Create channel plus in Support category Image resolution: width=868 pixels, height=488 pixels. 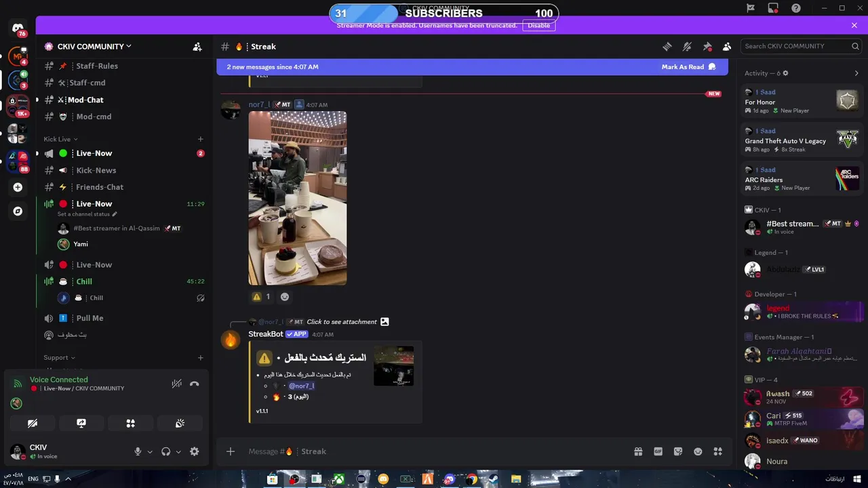[x=200, y=357]
